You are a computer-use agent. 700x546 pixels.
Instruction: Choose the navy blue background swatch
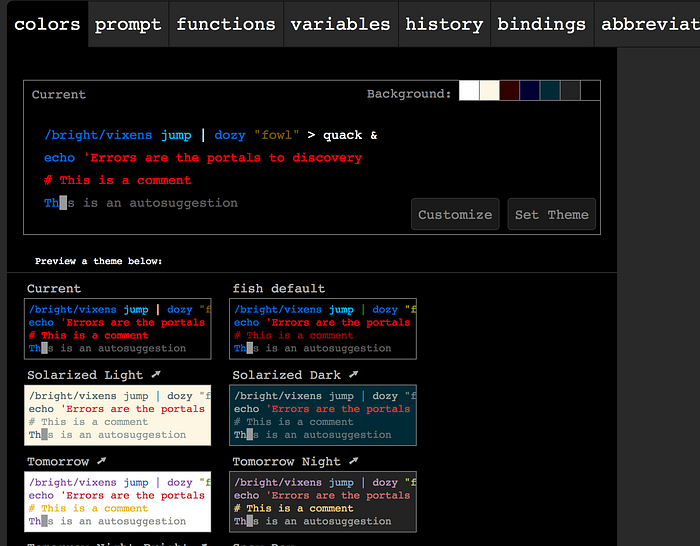click(529, 91)
